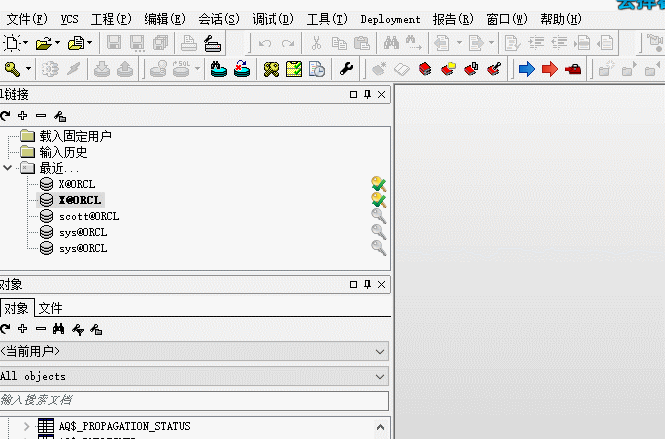Viewport: 665px width, 439px height.
Task: Click the blue right arrow icon
Action: 527,69
